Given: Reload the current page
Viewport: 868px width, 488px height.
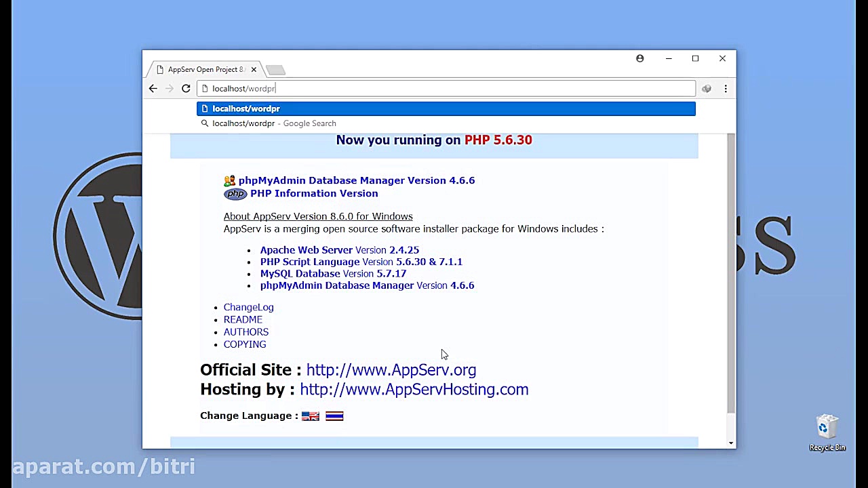Looking at the screenshot, I should pyautogui.click(x=186, y=88).
